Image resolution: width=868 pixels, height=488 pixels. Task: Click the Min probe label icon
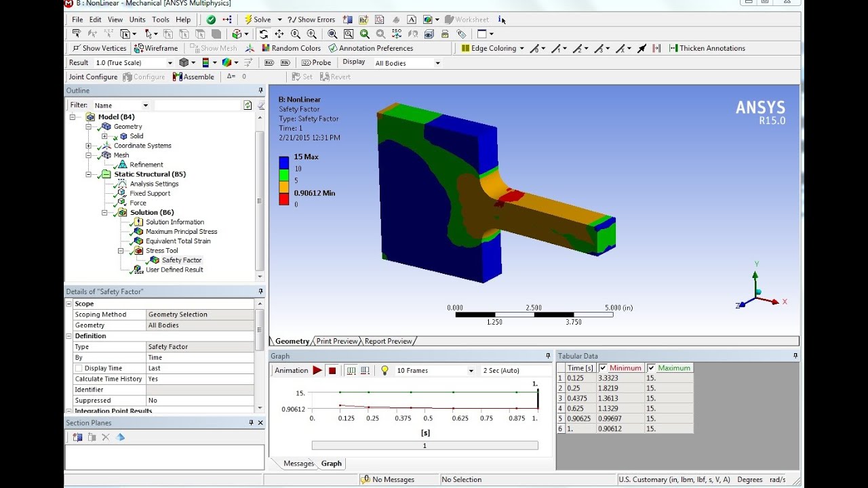click(285, 62)
